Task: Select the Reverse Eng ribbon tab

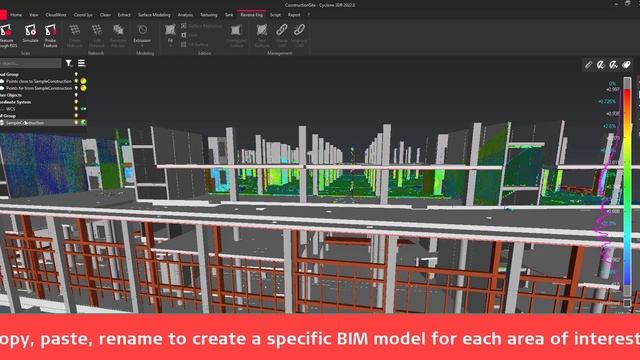Action: [x=251, y=15]
